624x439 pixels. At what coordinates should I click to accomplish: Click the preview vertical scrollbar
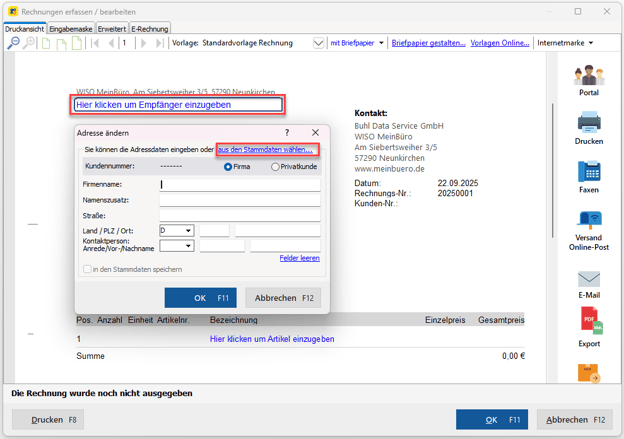coord(552,170)
